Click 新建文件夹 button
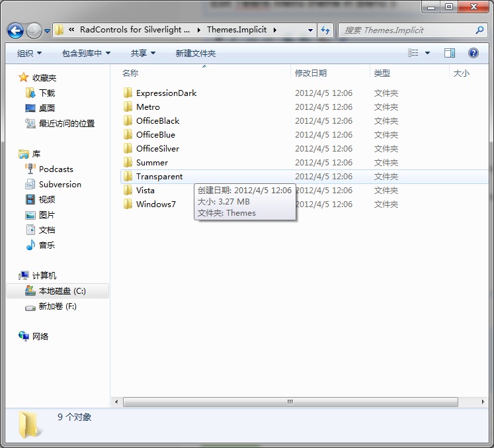494x448 pixels. pyautogui.click(x=195, y=54)
